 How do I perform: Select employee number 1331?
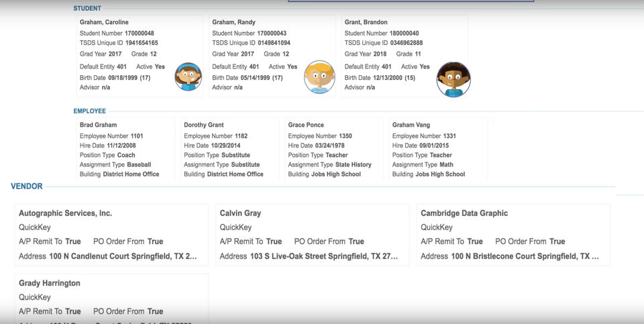pyautogui.click(x=449, y=136)
